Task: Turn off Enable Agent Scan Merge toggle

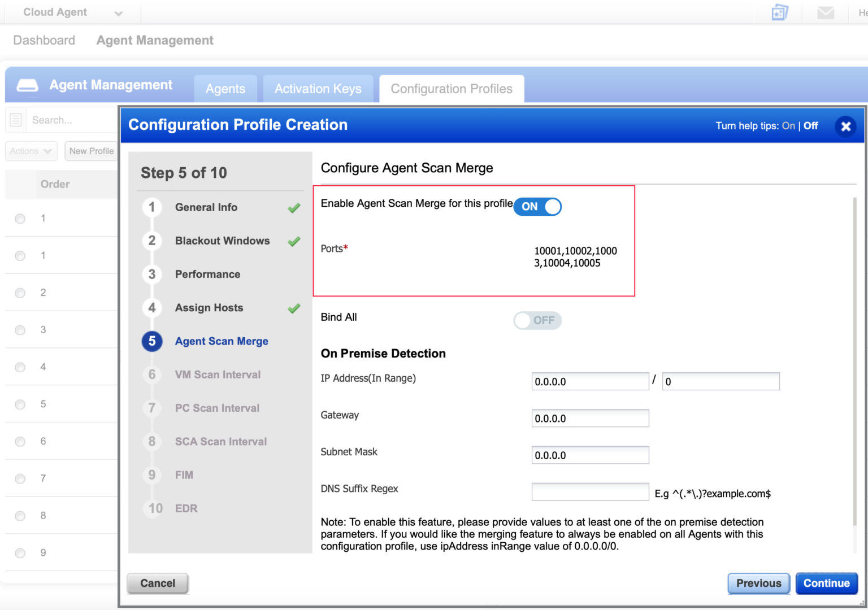Action: coord(537,206)
